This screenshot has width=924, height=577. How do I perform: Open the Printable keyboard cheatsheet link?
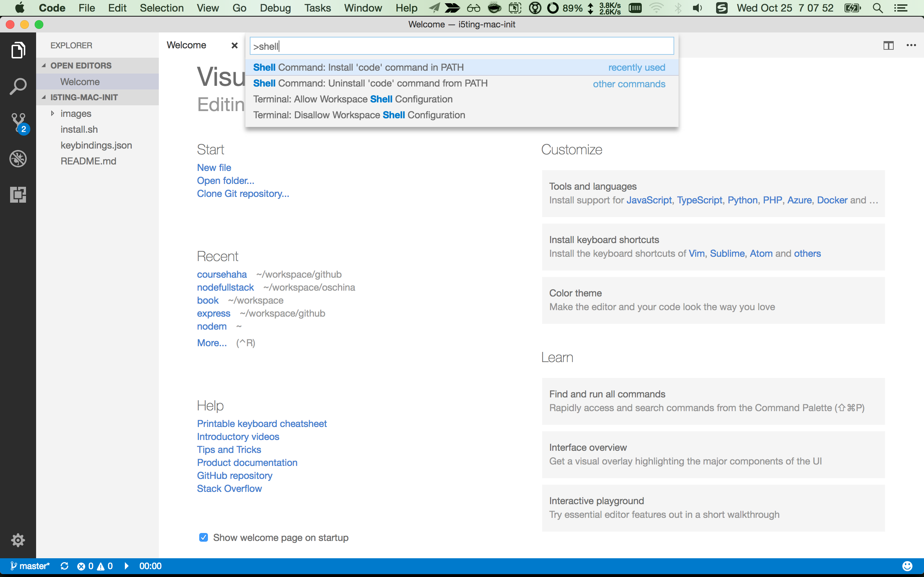point(262,424)
